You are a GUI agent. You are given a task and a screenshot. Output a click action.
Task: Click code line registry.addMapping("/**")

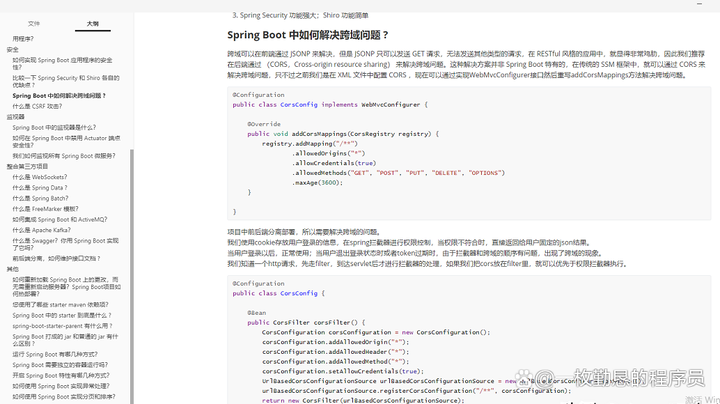point(309,144)
